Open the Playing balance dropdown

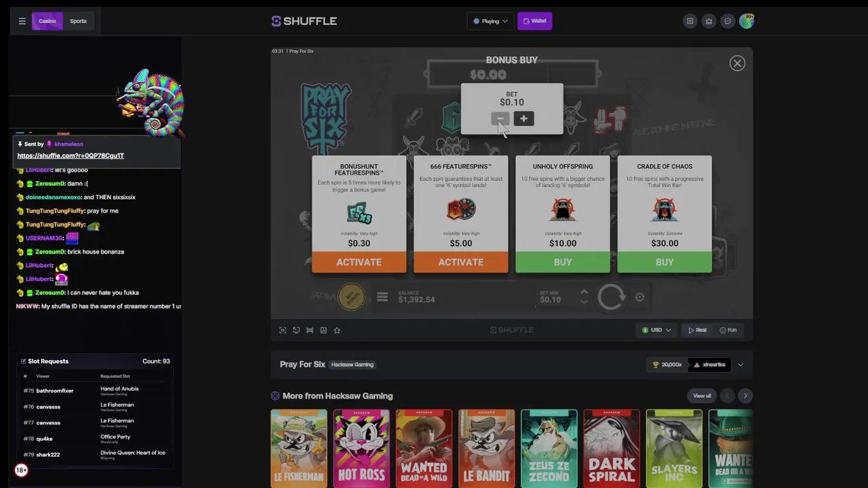490,21
